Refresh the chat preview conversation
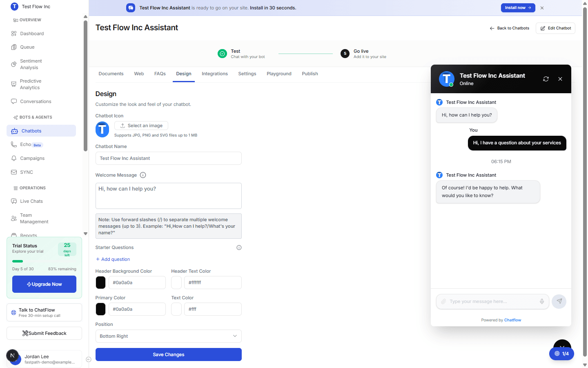This screenshot has height=368, width=588. tap(546, 79)
